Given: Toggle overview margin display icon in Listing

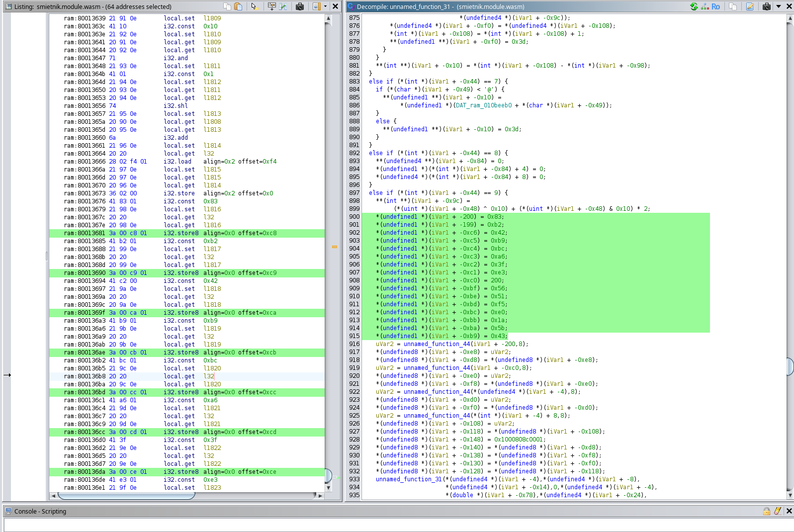Looking at the screenshot, I should (316, 6).
